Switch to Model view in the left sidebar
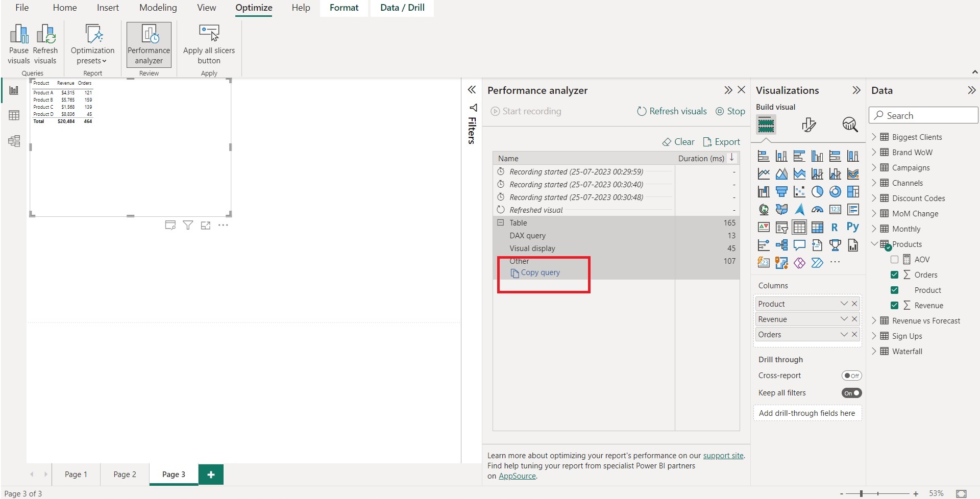Viewport: 980px width, 499px height. tap(14, 141)
